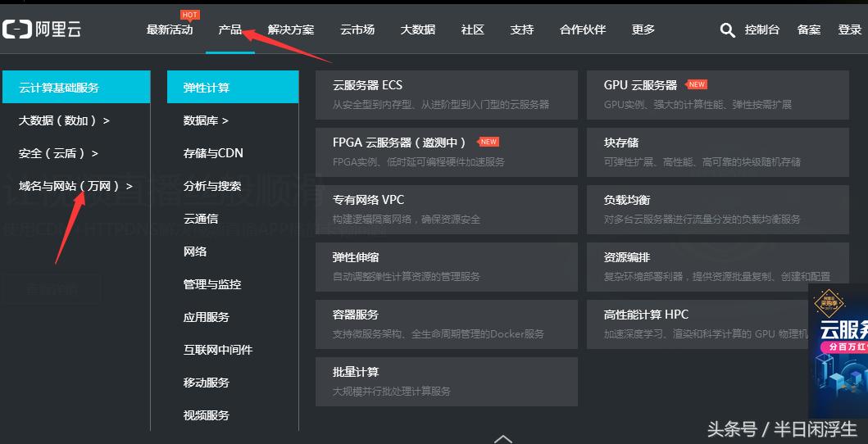Viewport: 868px width, 444px height.
Task: Select 应用服务 subcategory
Action: (x=206, y=317)
